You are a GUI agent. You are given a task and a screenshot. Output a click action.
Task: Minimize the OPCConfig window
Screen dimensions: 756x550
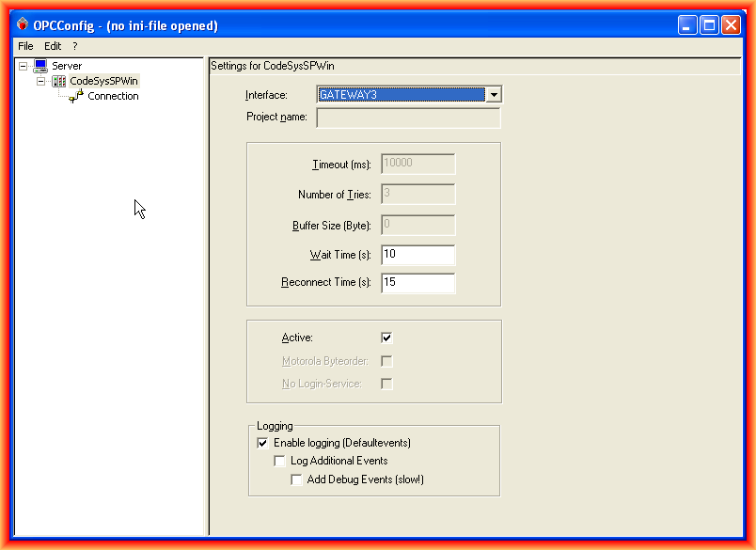[x=689, y=25]
